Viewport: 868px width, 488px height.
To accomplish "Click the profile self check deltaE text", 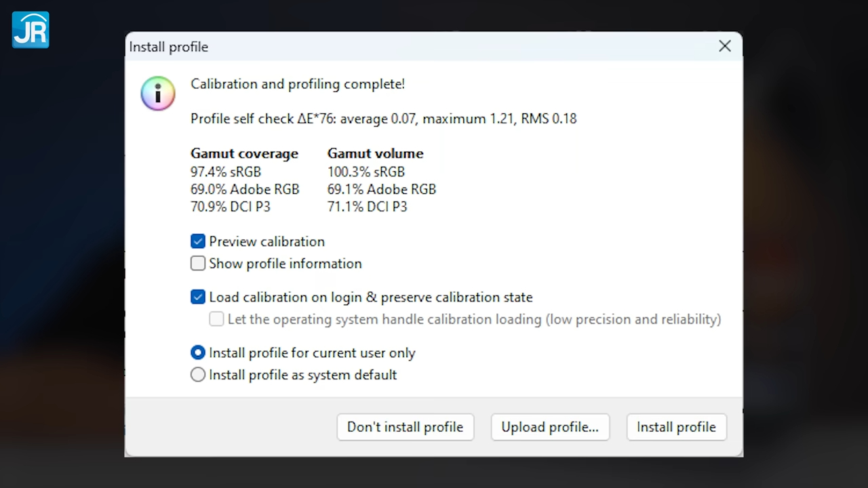I will (x=383, y=119).
